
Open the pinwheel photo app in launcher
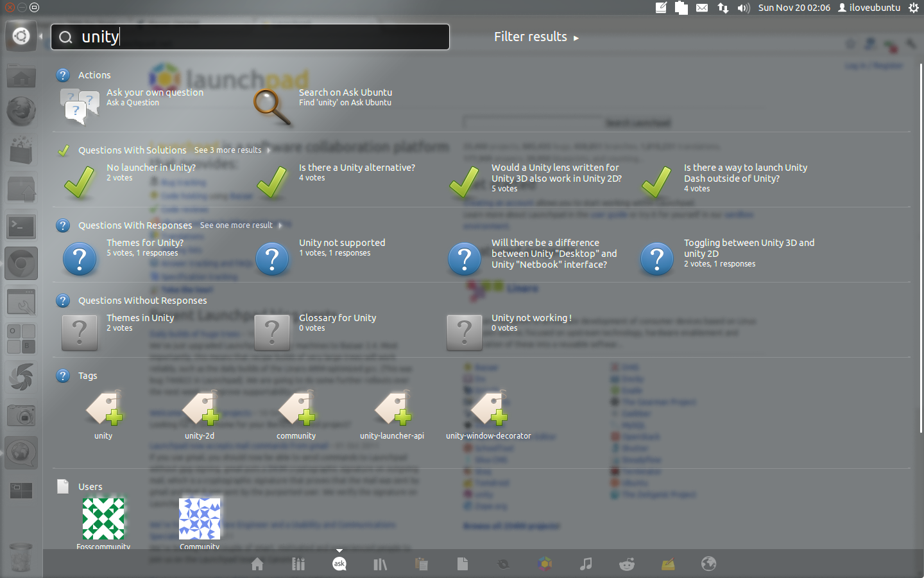coord(21,377)
